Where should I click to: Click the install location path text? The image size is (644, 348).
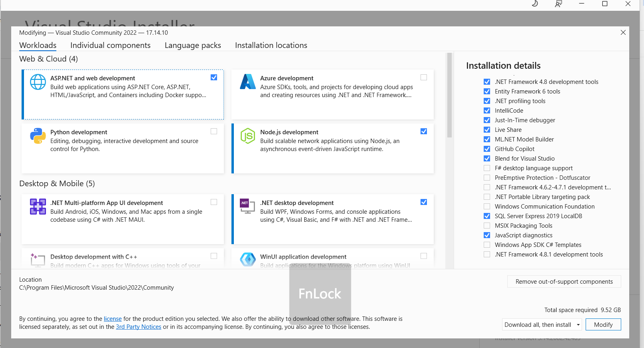pyautogui.click(x=96, y=288)
